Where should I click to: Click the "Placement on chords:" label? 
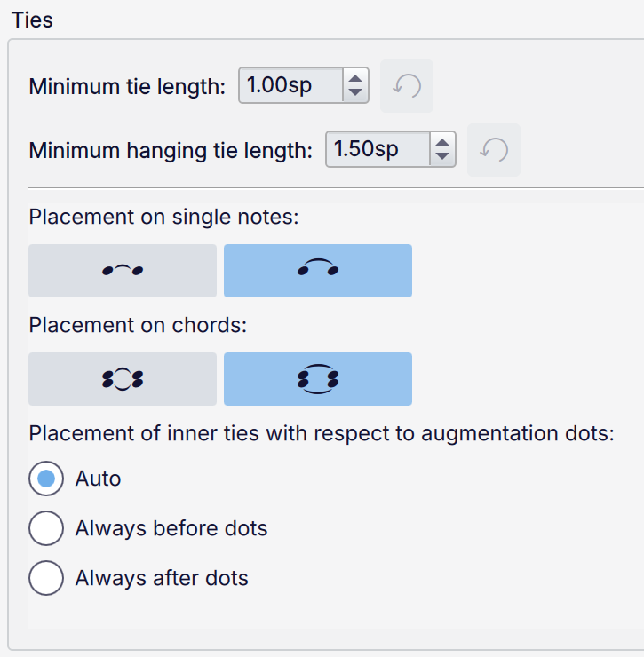137,326
